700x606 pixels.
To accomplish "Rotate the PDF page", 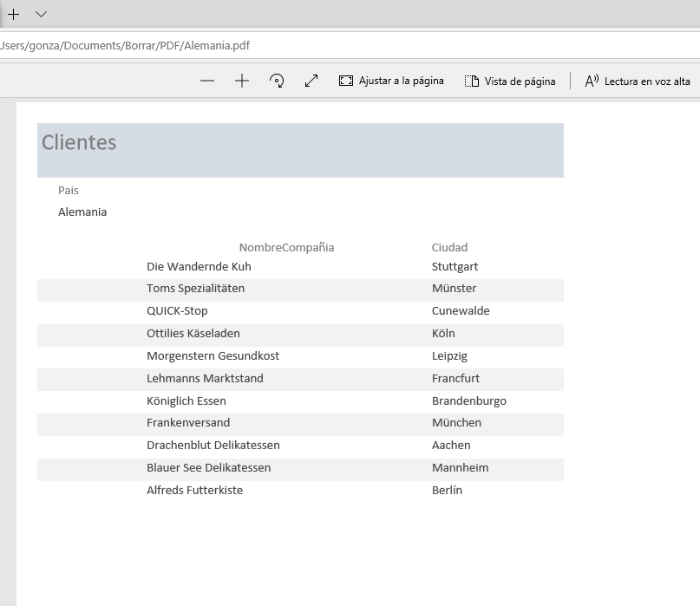I will pos(276,80).
